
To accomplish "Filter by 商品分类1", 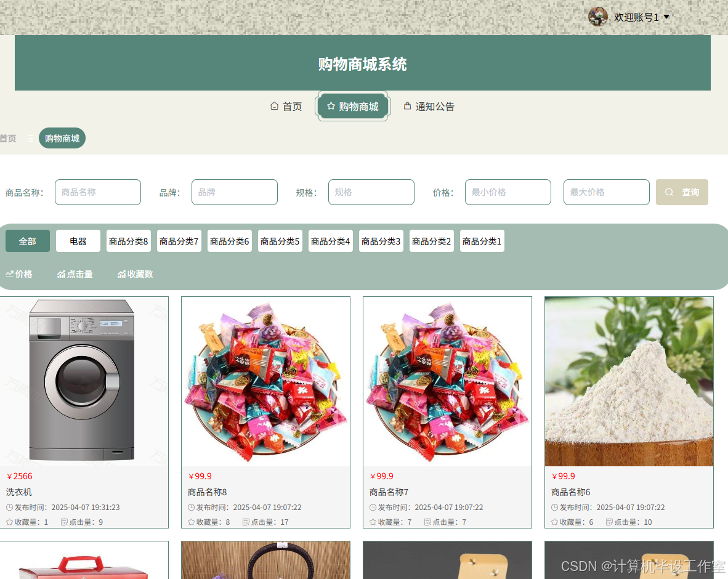I will click(x=482, y=241).
